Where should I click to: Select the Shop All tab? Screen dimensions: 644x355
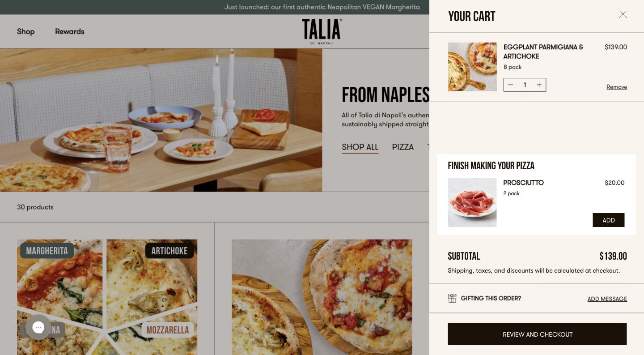(360, 147)
